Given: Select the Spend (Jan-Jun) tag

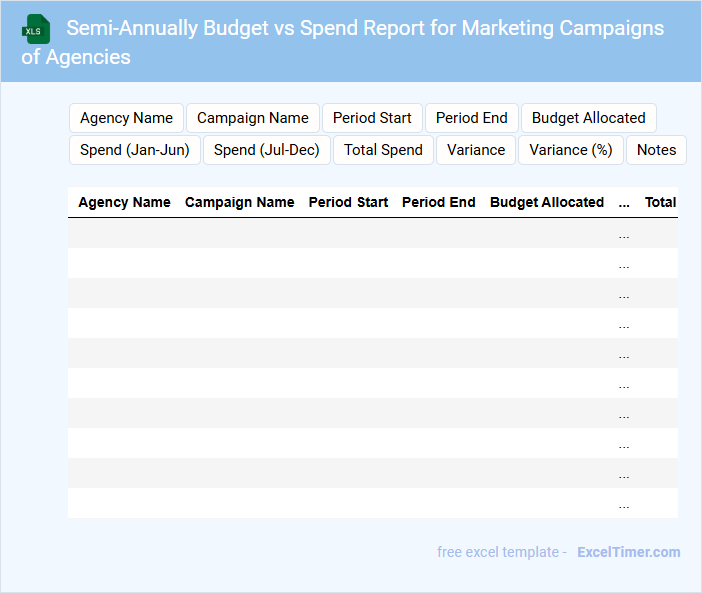Looking at the screenshot, I should (x=135, y=150).
